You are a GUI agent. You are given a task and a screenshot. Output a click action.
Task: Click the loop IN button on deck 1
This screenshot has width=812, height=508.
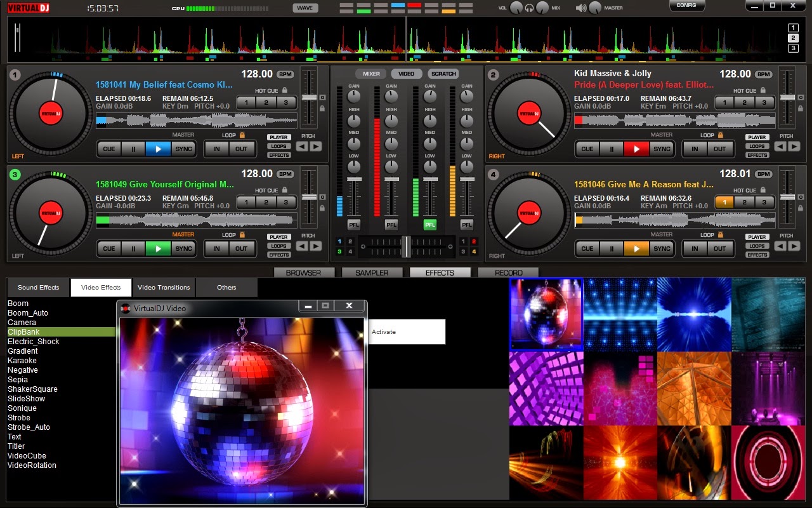216,149
